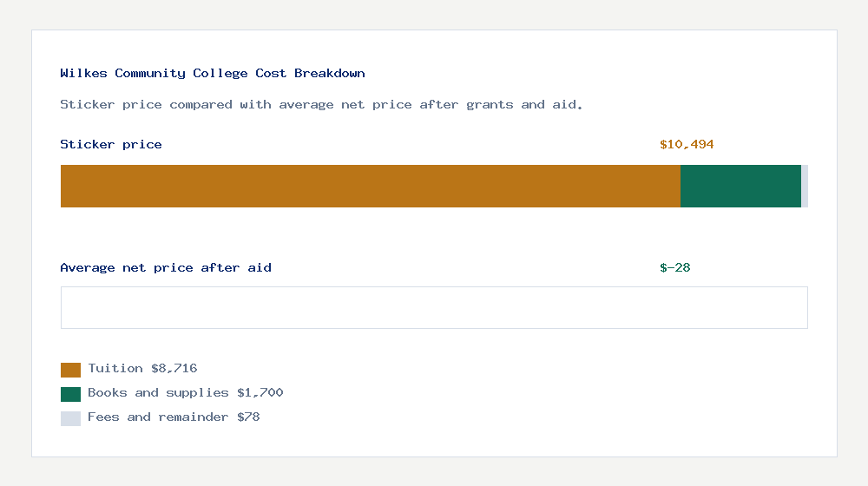This screenshot has height=486, width=868.
Task: Click the 'Average net price after aid' label
Action: point(166,267)
